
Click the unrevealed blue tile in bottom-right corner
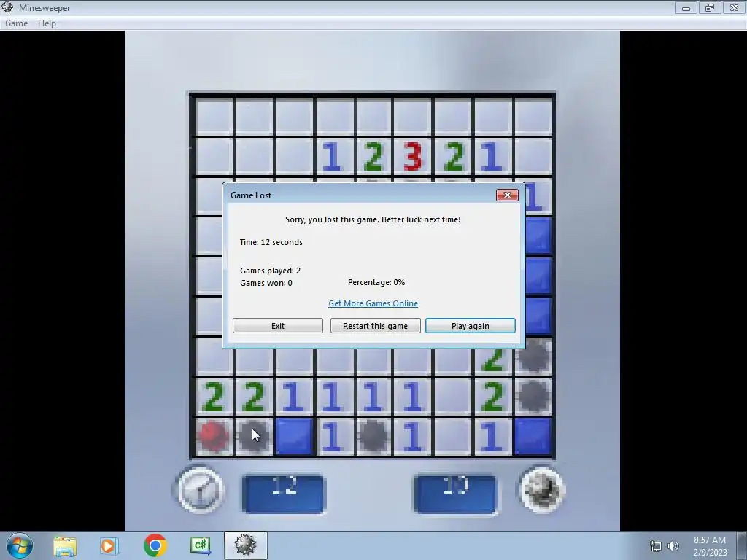(x=533, y=436)
